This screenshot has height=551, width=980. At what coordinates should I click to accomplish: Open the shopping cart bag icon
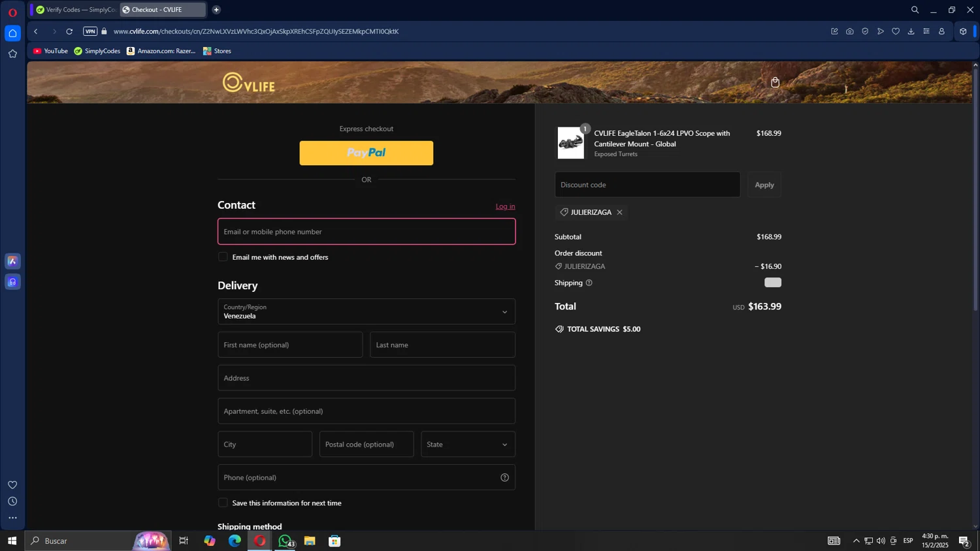[x=775, y=82]
